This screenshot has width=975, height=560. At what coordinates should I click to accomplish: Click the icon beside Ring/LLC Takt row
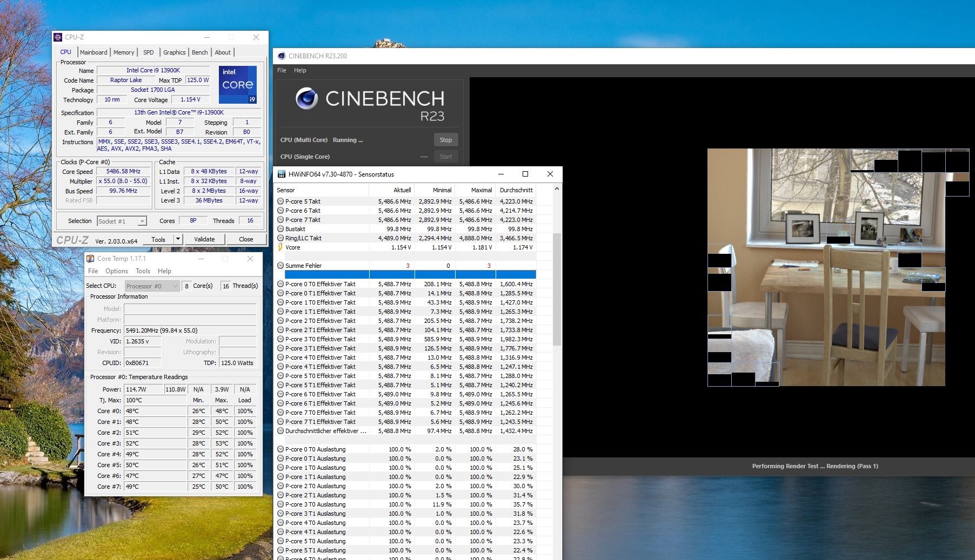click(281, 238)
